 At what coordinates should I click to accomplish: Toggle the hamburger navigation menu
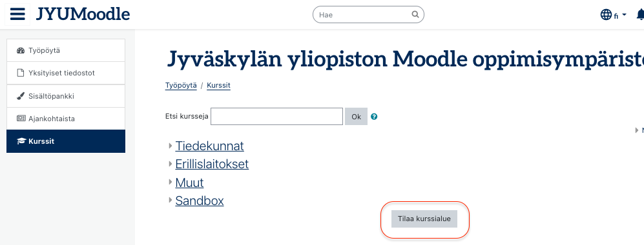[x=17, y=14]
